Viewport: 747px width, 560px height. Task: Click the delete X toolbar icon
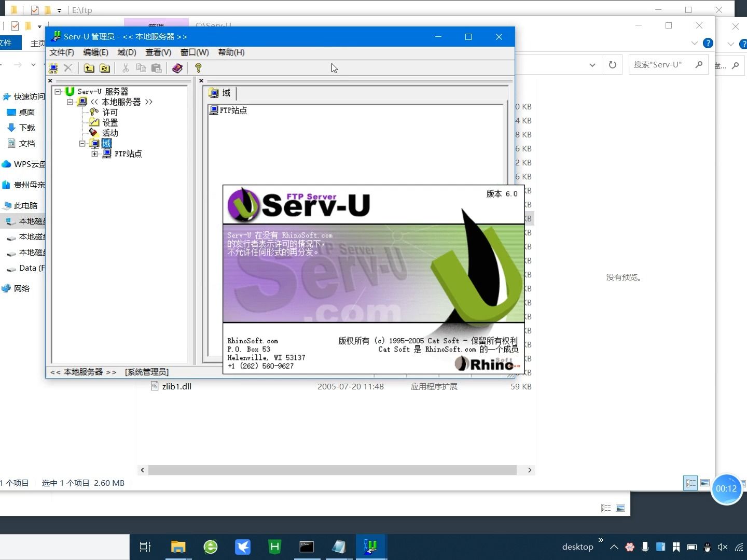tap(68, 68)
